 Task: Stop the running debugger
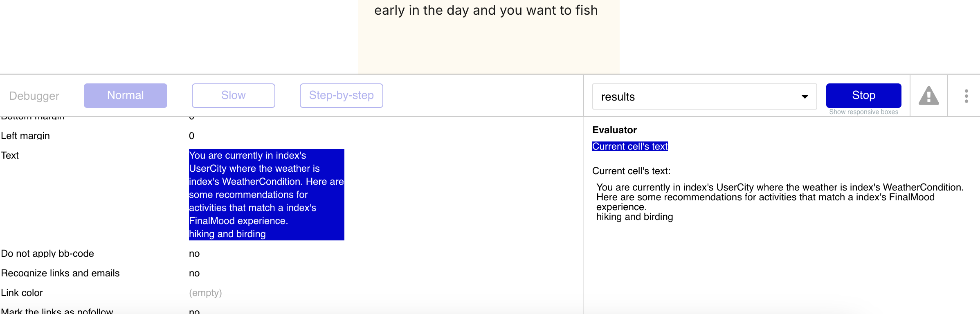click(x=863, y=95)
